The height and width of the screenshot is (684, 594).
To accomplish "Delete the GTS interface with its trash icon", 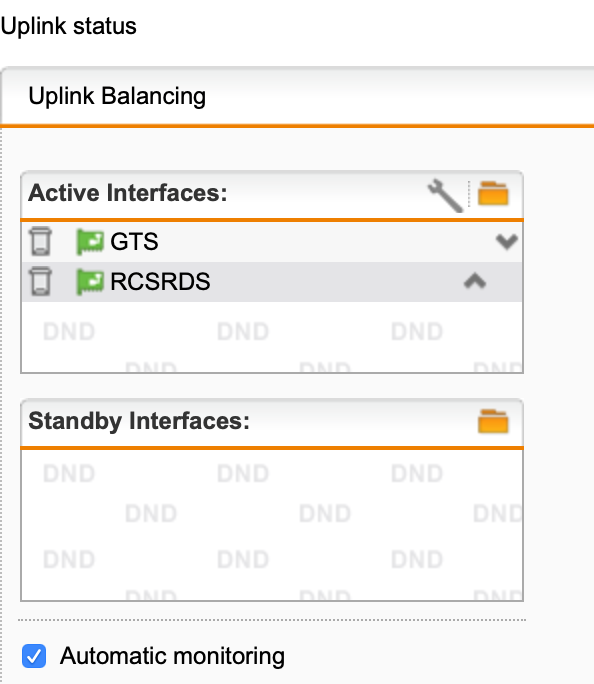I will pyautogui.click(x=41, y=241).
